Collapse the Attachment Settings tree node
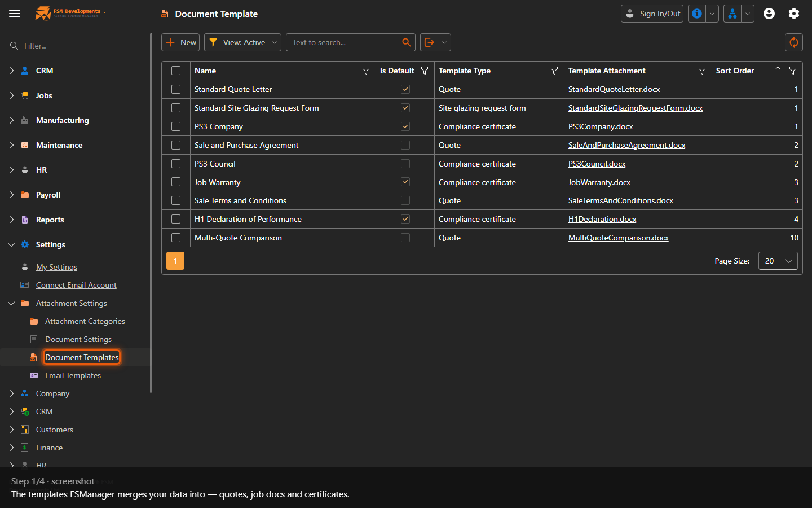The width and height of the screenshot is (812, 508). (x=11, y=303)
